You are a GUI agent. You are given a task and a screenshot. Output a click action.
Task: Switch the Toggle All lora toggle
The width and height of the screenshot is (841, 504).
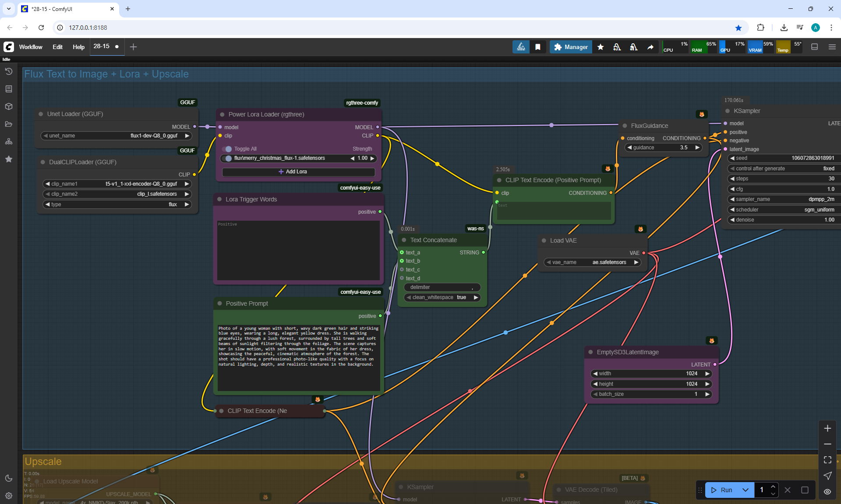tap(227, 149)
